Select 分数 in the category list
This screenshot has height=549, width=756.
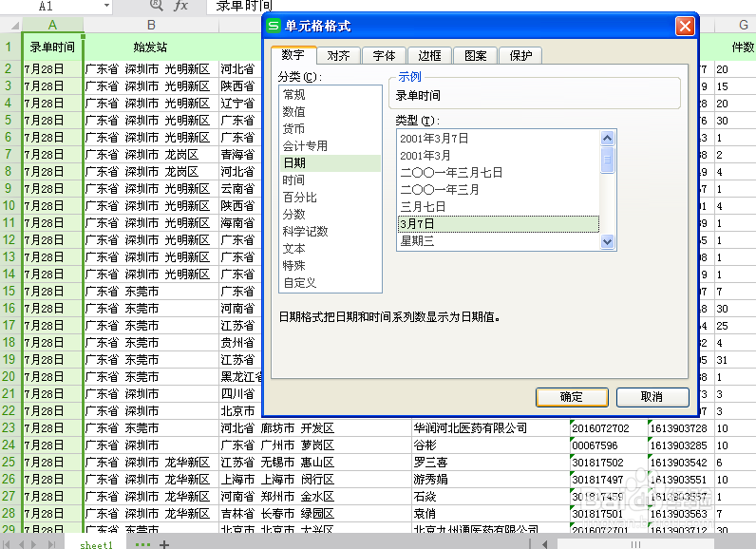(331, 215)
